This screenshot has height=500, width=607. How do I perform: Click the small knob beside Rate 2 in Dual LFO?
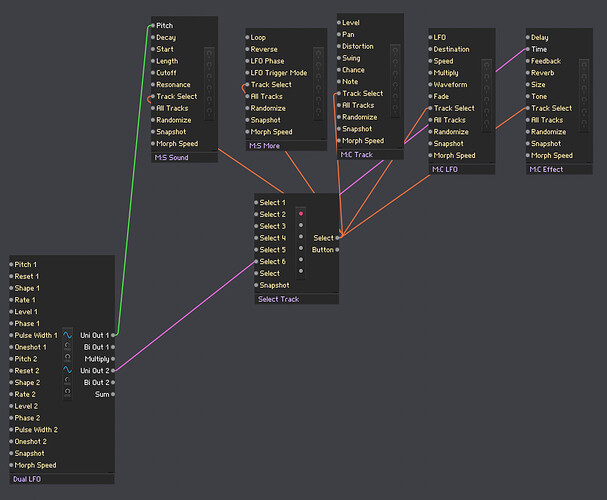(x=67, y=392)
